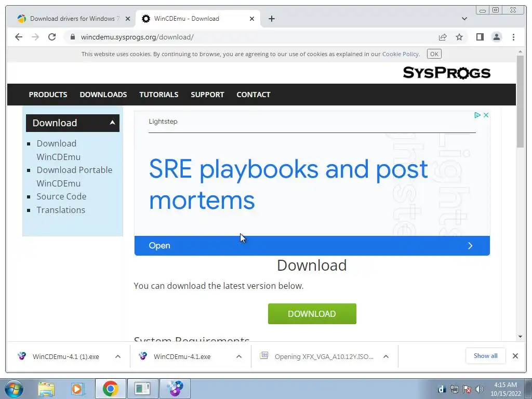Expand options for WinCDEmu-4.1 (1).exe
This screenshot has width=532, height=399.
[x=118, y=356]
